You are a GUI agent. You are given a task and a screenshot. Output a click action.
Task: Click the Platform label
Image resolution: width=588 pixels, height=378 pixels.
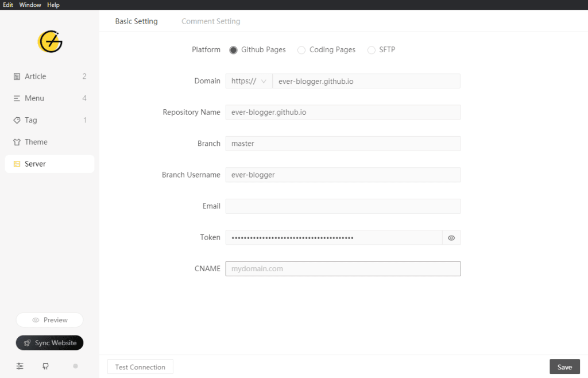[206, 50]
